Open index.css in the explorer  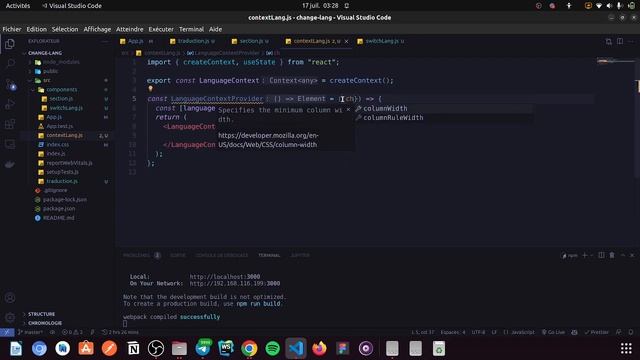pos(58,144)
